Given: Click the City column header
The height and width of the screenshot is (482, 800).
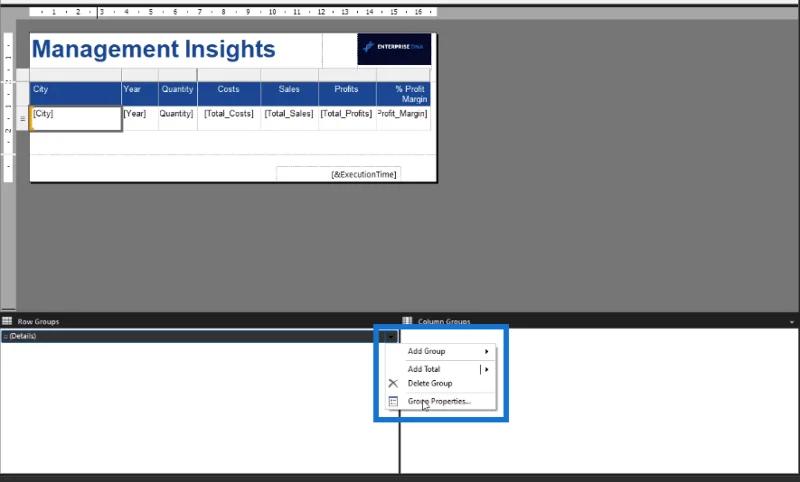Looking at the screenshot, I should [x=76, y=94].
